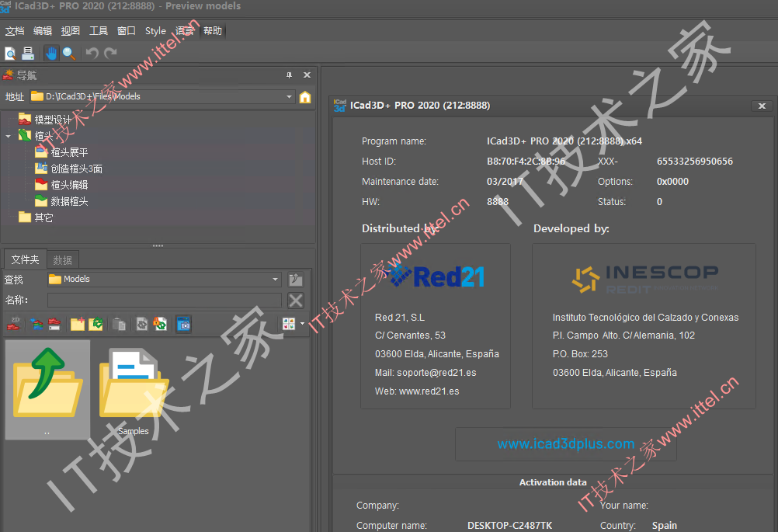Click the stacked colored shoes icon

[36, 324]
